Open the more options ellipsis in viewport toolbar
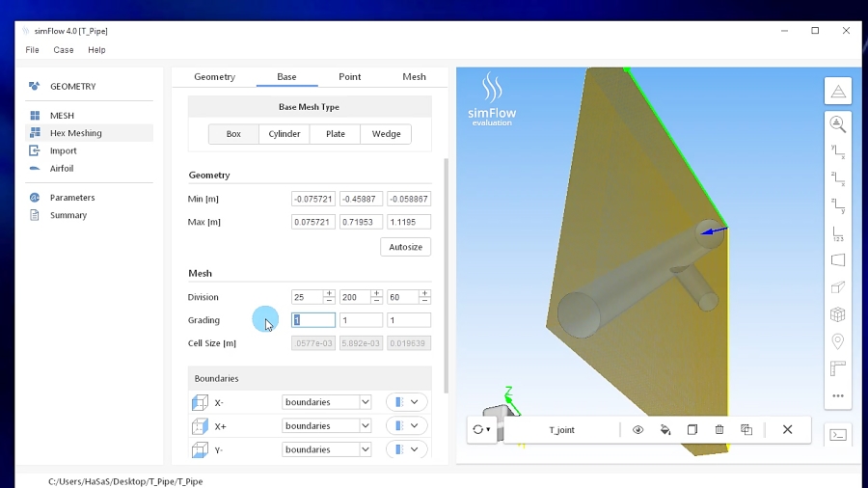 point(837,395)
